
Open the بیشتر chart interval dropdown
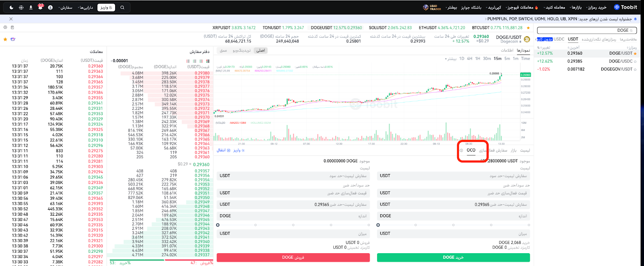451,59
